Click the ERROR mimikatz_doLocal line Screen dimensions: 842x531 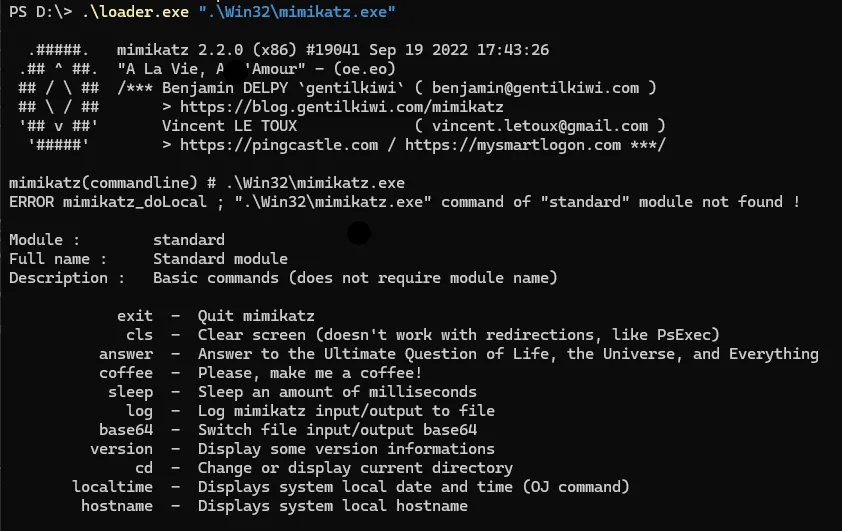coord(402,202)
